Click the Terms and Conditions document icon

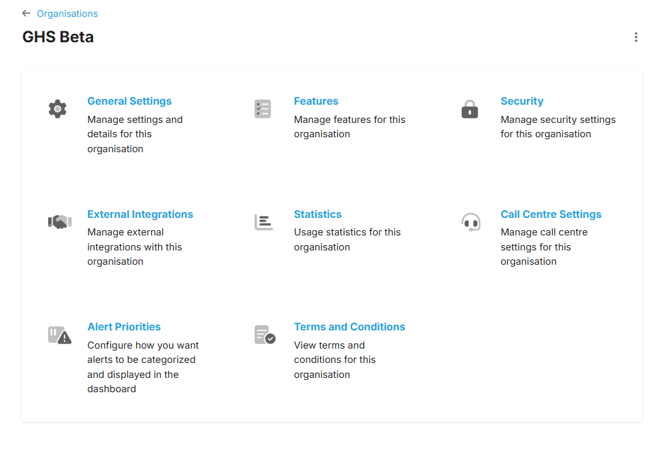point(264,335)
